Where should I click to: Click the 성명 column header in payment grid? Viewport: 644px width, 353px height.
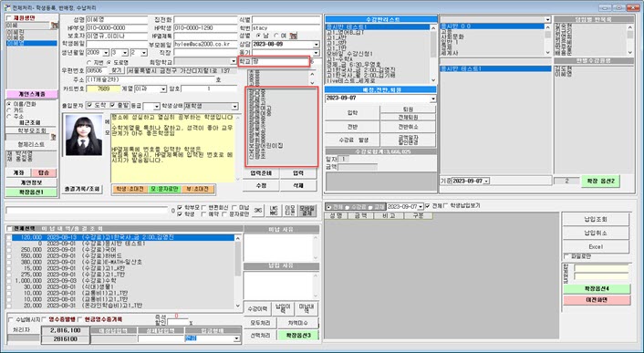[x=337, y=215]
